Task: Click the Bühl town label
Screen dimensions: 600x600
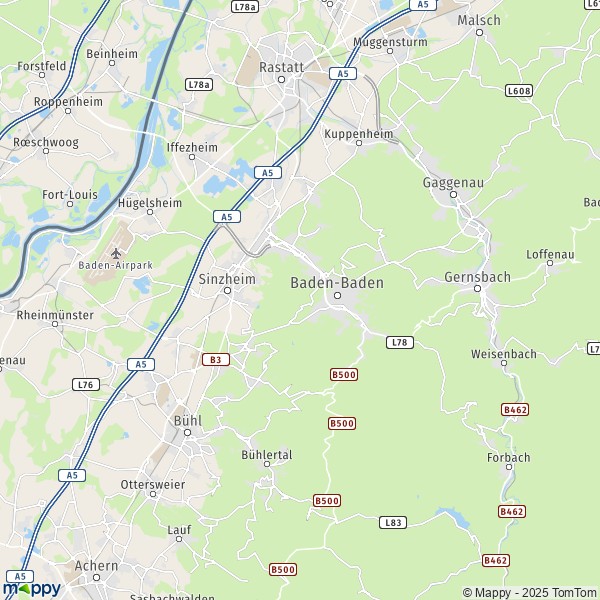Action: (188, 421)
